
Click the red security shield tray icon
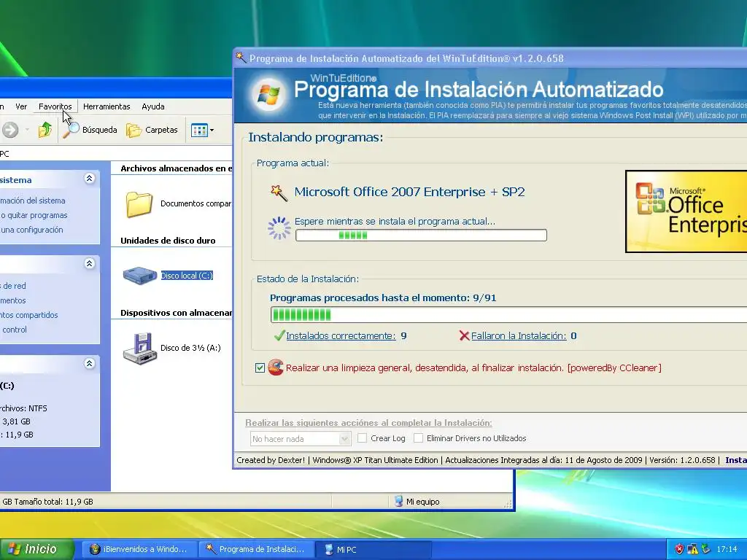[x=679, y=549]
